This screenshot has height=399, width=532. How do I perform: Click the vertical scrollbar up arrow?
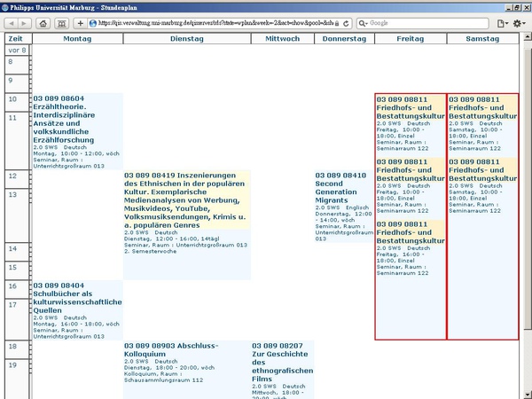(528, 36)
